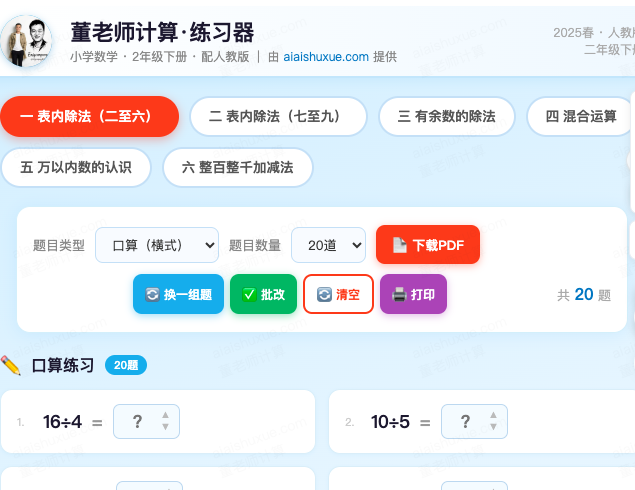Choose the 五 万以内数的认识 tab

coord(76,167)
